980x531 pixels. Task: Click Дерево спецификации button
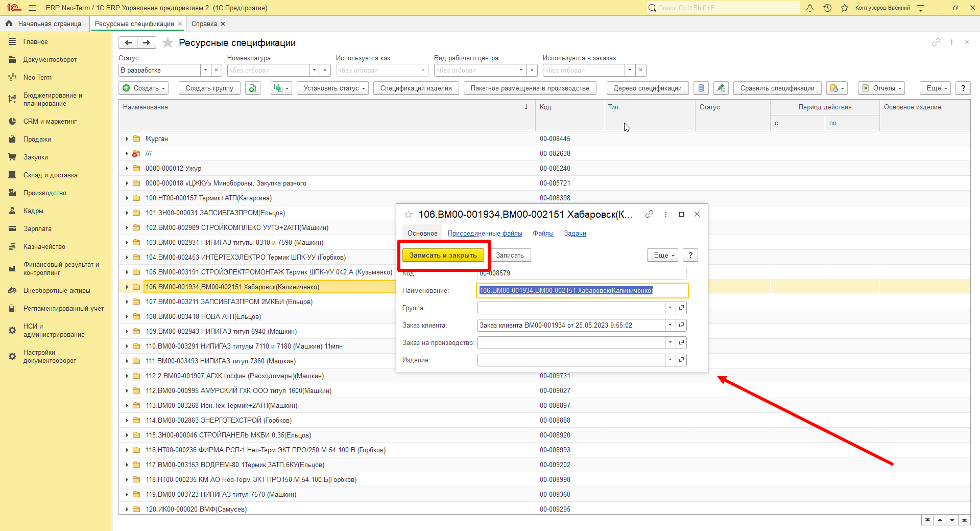coord(648,88)
